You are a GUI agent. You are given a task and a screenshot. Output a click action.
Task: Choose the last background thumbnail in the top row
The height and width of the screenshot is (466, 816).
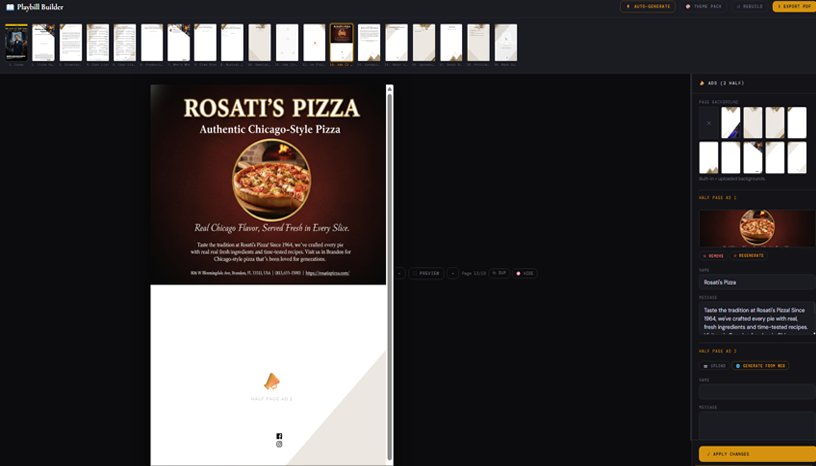tap(797, 123)
